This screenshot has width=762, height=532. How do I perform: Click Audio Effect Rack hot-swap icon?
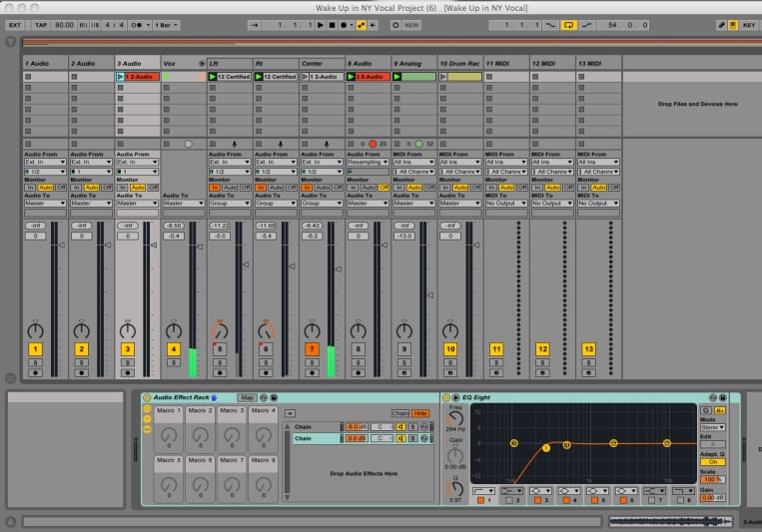[264, 397]
